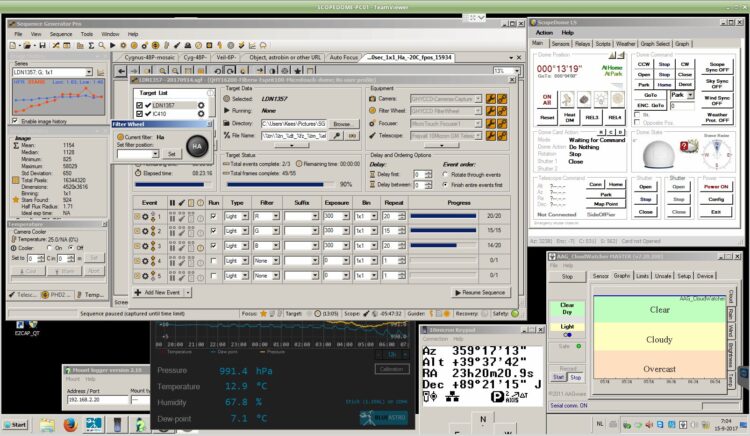
Task: Click the Resume Sequence button
Action: [x=480, y=293]
